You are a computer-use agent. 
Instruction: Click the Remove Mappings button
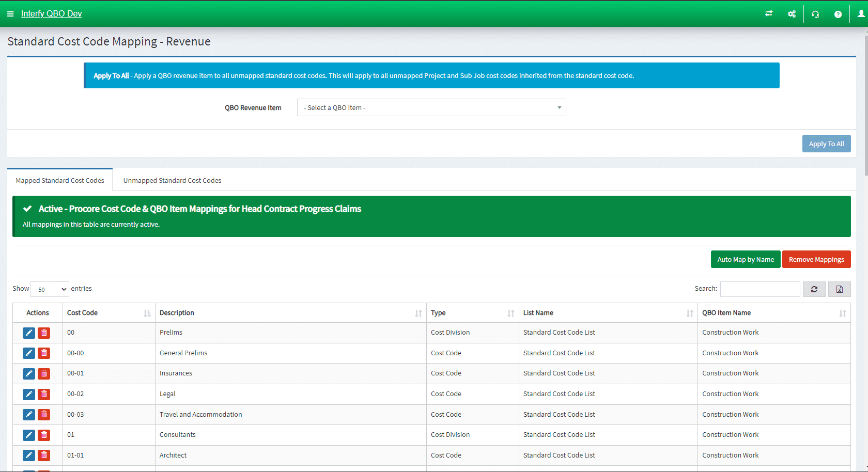click(x=816, y=259)
